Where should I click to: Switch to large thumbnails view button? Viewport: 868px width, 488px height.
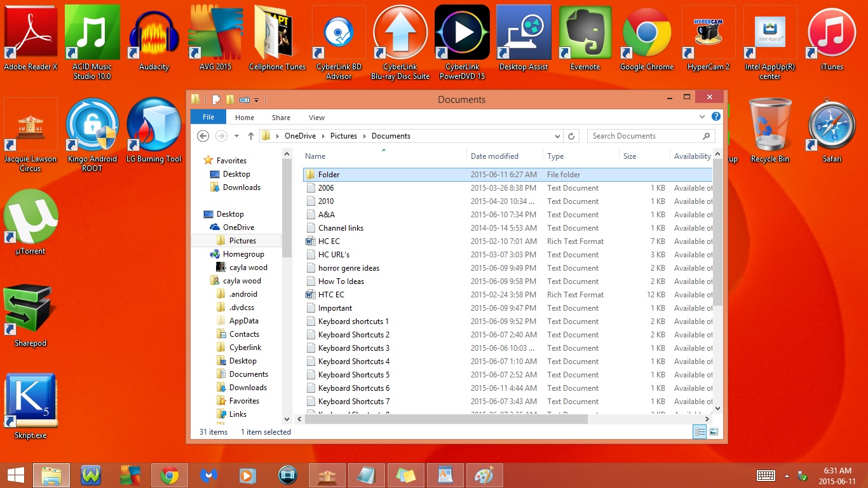pyautogui.click(x=714, y=432)
